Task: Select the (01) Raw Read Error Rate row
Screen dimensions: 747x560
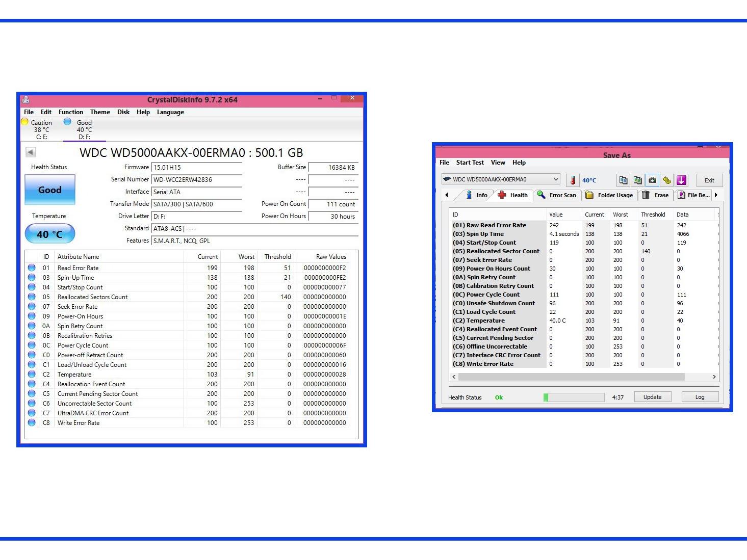Action: pos(584,225)
